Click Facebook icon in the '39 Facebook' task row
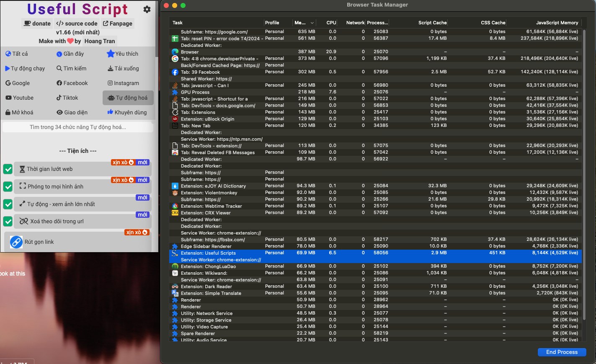 pyautogui.click(x=175, y=72)
